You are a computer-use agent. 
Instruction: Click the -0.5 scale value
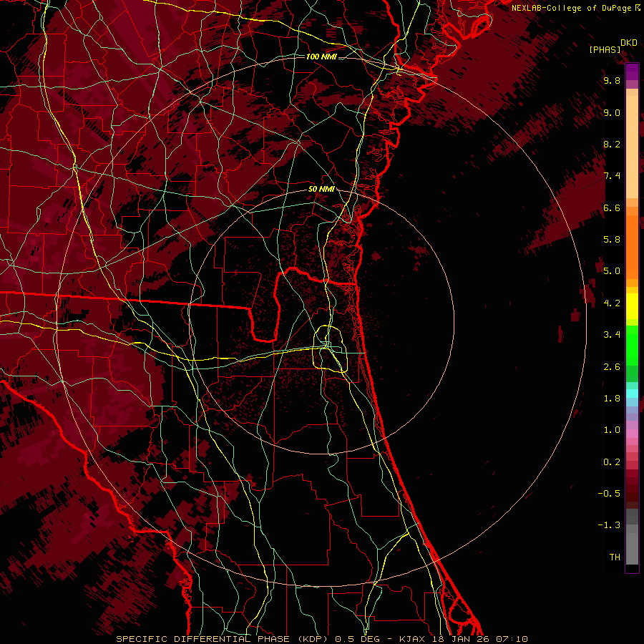click(609, 494)
